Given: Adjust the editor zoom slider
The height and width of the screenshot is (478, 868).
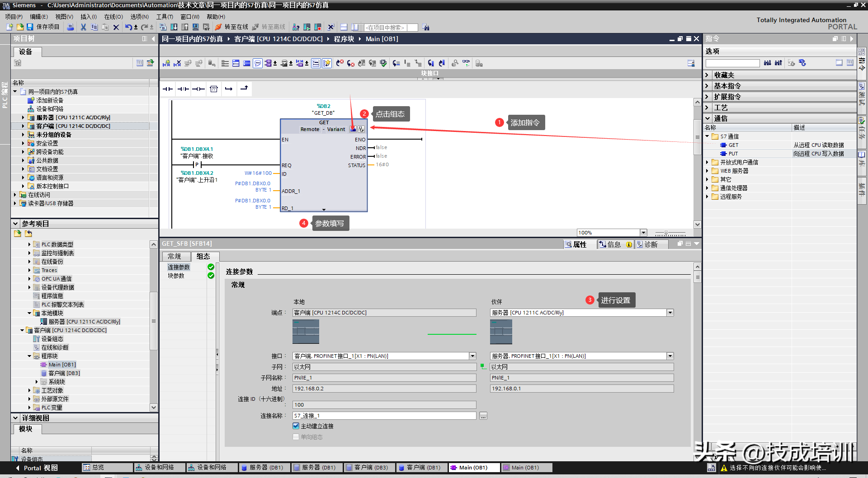Looking at the screenshot, I should (666, 233).
